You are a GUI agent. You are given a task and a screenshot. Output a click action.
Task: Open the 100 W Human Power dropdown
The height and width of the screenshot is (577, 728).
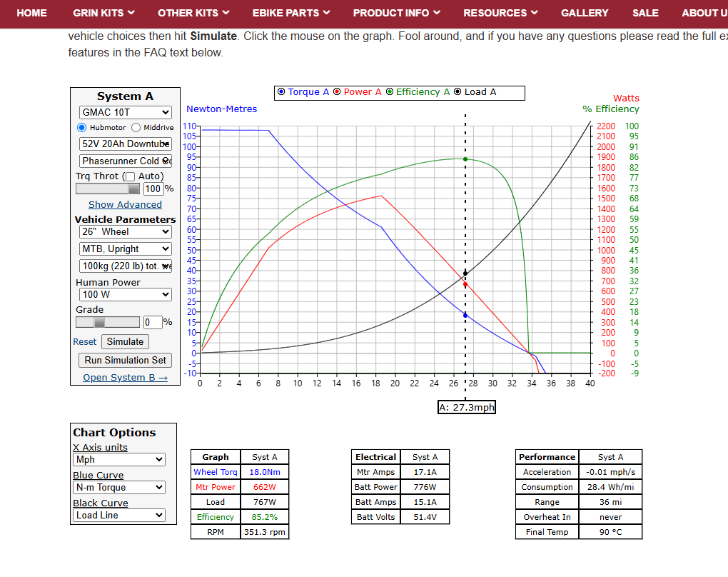pos(126,294)
